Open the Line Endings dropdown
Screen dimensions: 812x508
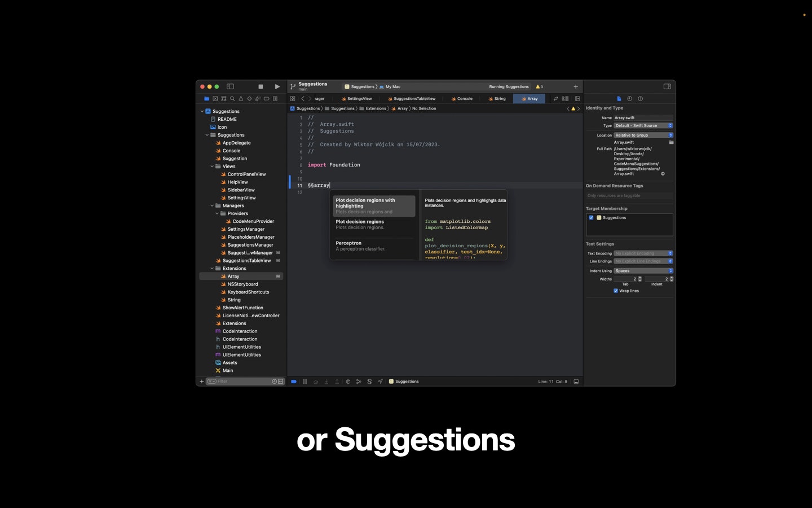(643, 261)
